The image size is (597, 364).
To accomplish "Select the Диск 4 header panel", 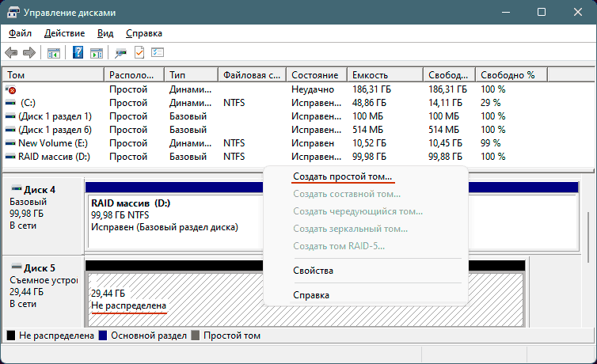I will pos(43,215).
